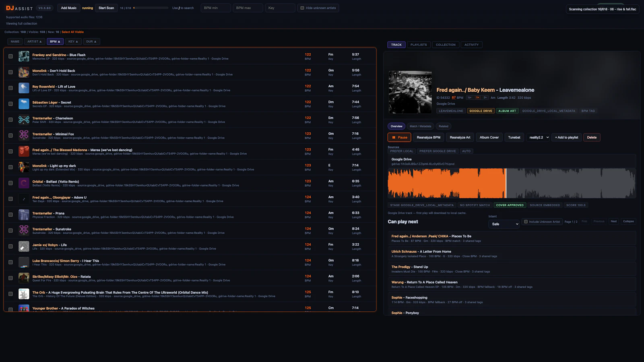The width and height of the screenshot is (644, 362).
Task: Click Marea (we've lost dancing) cover icon
Action: 24,151
